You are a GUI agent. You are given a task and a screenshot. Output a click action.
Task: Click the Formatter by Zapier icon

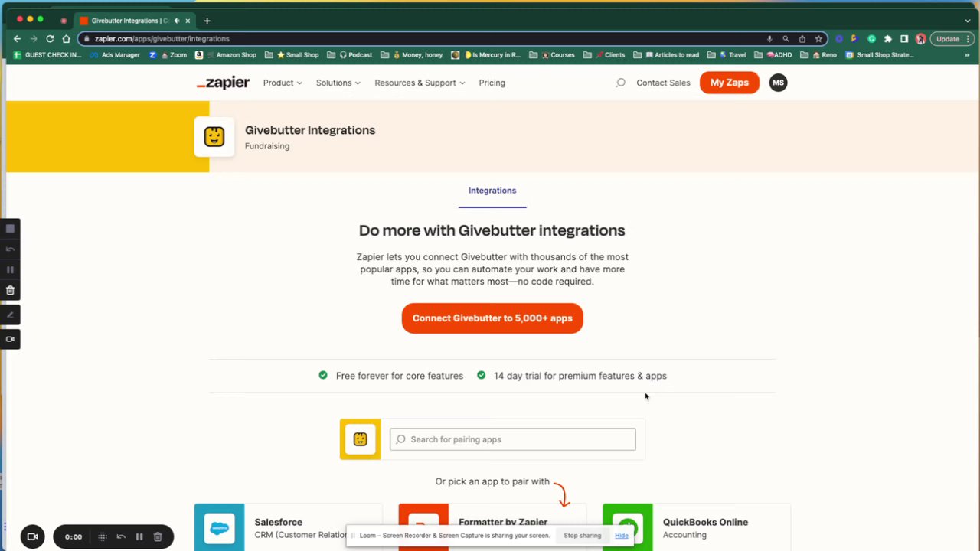pos(423,527)
